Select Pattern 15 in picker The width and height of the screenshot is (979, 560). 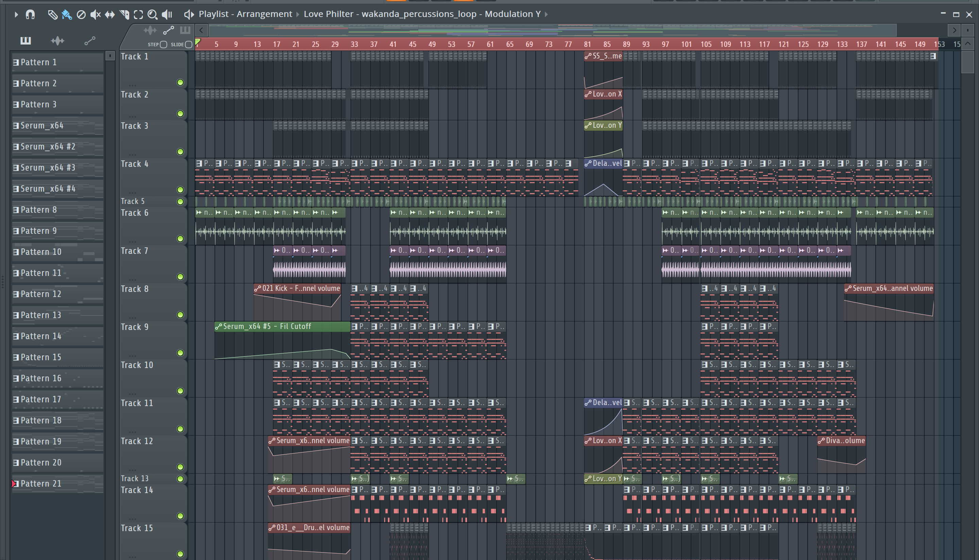(58, 357)
